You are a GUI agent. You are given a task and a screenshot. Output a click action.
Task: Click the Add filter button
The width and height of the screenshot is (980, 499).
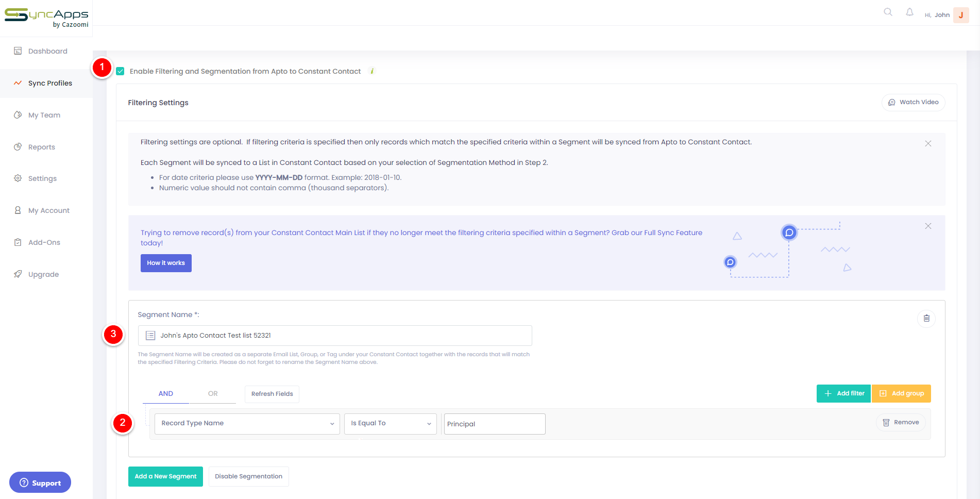coord(843,393)
